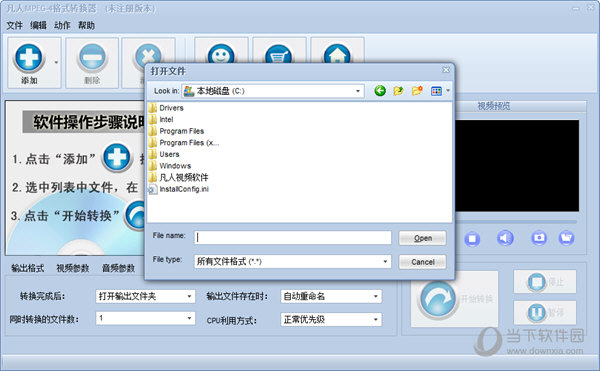The height and width of the screenshot is (371, 600).
Task: Switch to the 输出格式 tab
Action: coord(28,268)
